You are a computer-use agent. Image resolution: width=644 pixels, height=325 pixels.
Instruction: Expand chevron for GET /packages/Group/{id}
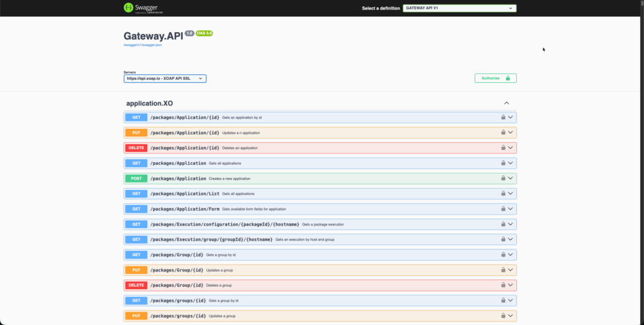511,255
